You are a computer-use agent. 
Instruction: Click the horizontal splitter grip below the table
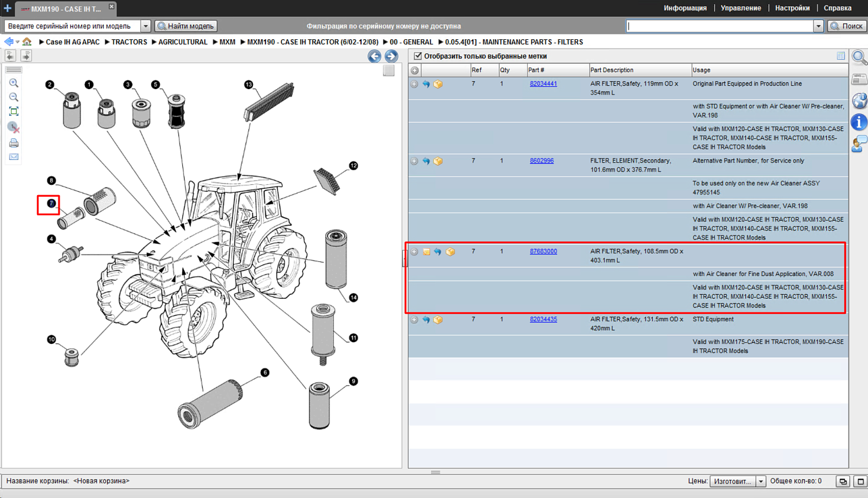pos(436,472)
